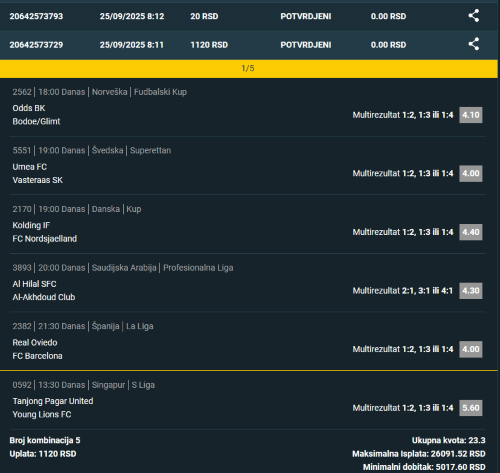The width and height of the screenshot is (500, 473).
Task: Click the yellow 1/5 combination bar
Action: coord(249,68)
